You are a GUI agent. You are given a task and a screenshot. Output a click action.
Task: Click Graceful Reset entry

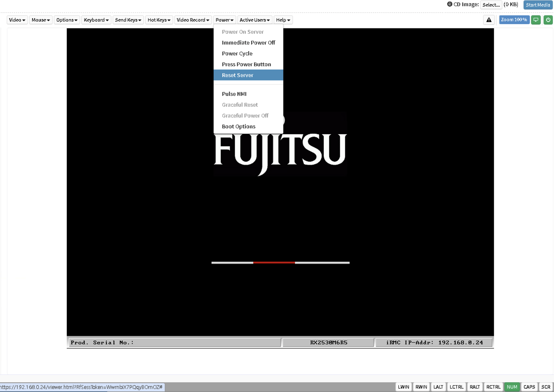tap(249, 105)
